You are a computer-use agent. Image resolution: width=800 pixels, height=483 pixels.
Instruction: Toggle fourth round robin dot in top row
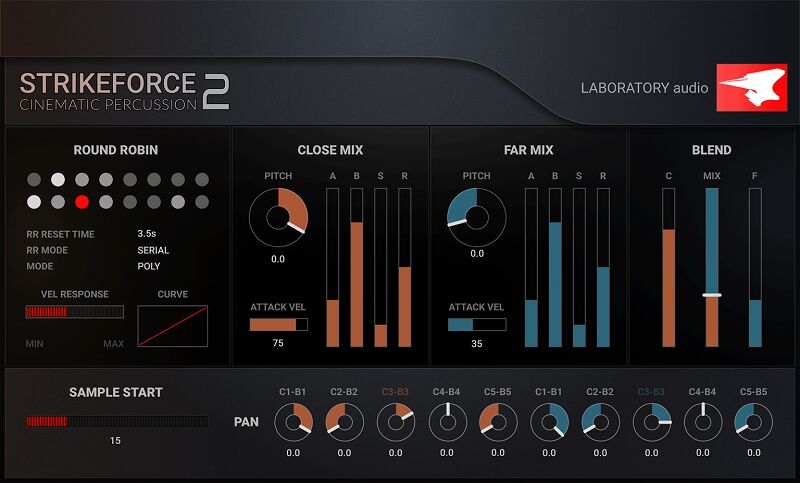click(x=106, y=180)
